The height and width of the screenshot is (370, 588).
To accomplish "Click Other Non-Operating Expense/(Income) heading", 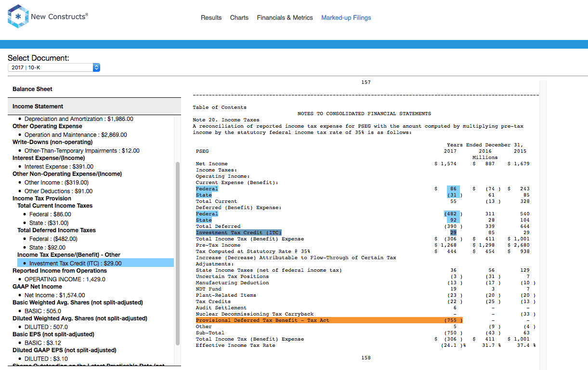I will [67, 174].
